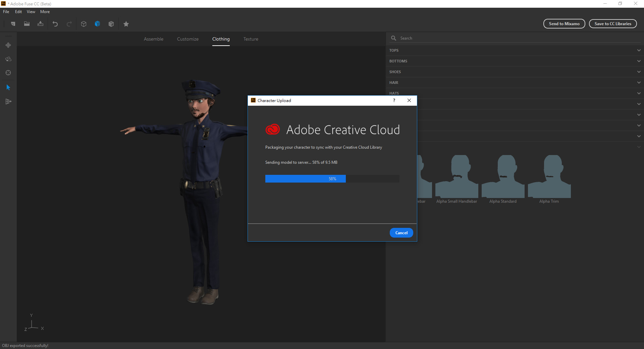Open the More menu
The height and width of the screenshot is (349, 644).
[x=45, y=12]
